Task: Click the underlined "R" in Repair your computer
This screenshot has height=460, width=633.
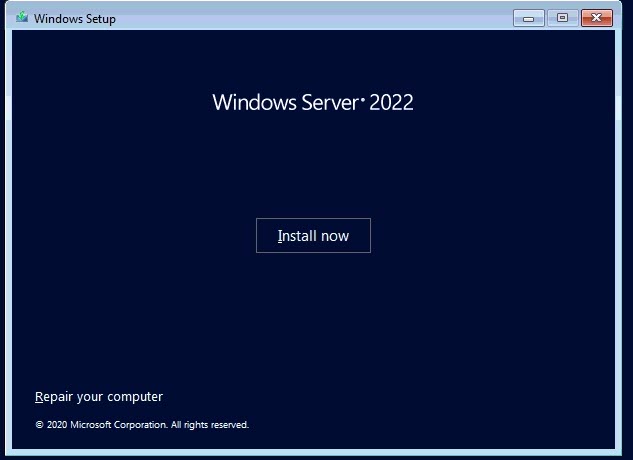Action: tap(39, 397)
